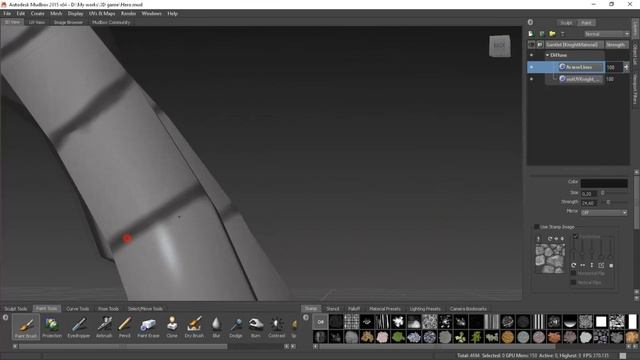The width and height of the screenshot is (640, 360).
Task: Open the Layers panel options circle icon
Action: (530, 22)
